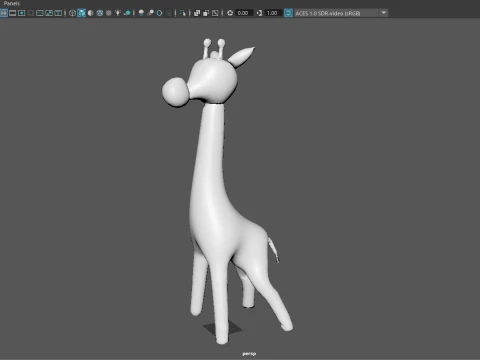This screenshot has width=480, height=360.
Task: Toggle Use Default Material icon
Action: [x=90, y=13]
